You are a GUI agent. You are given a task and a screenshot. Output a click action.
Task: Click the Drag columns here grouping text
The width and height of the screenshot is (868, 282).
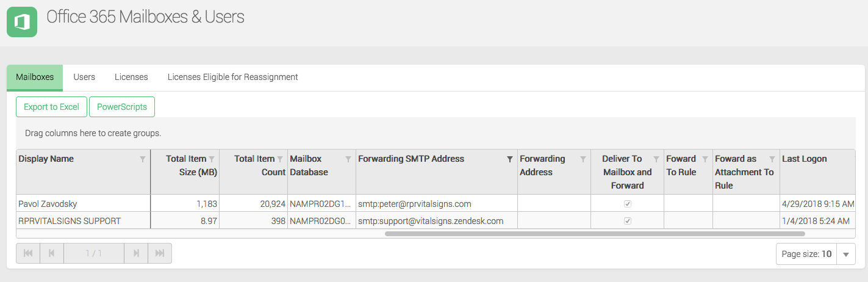[93, 133]
